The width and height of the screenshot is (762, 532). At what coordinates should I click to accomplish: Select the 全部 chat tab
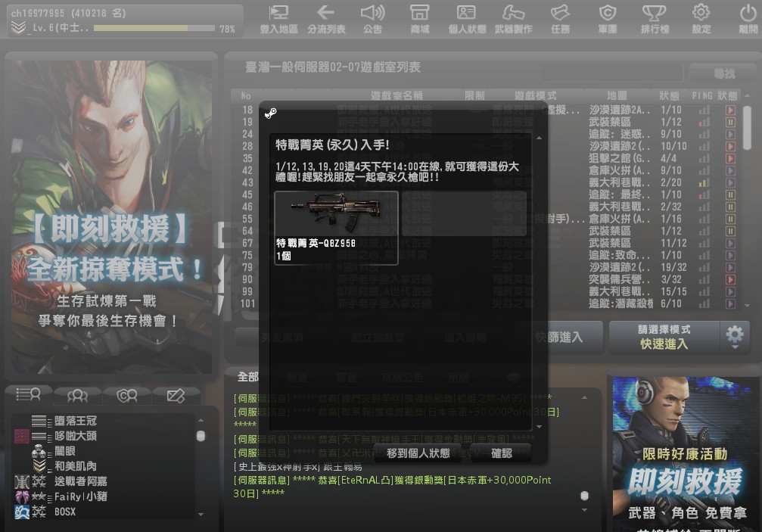[248, 377]
